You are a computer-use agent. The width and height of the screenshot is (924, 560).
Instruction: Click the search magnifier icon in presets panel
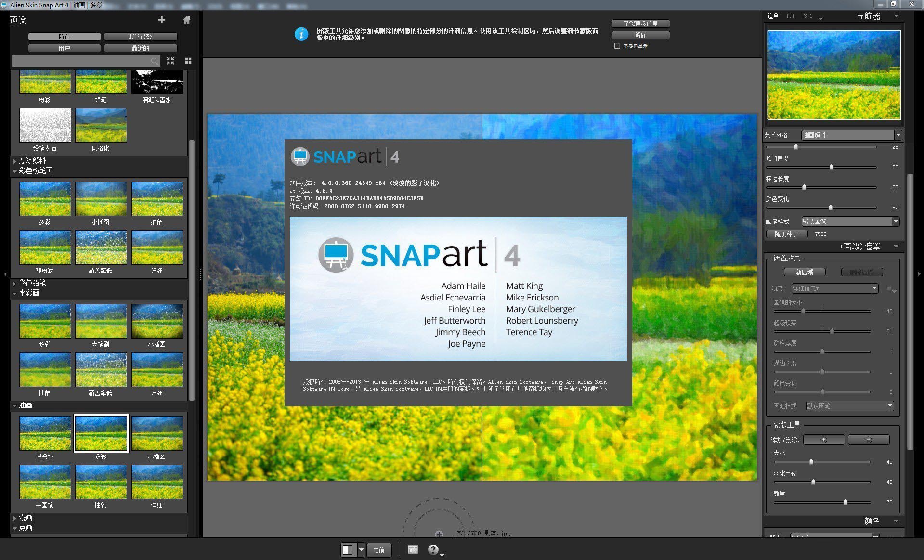(x=154, y=61)
